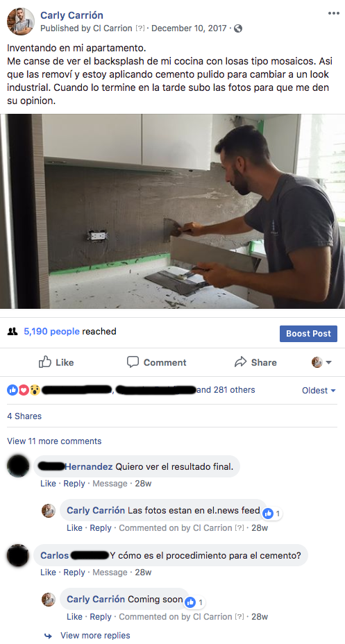Click the thumbs-up Like button on post
Screen dimensions: 345x644
(56, 362)
